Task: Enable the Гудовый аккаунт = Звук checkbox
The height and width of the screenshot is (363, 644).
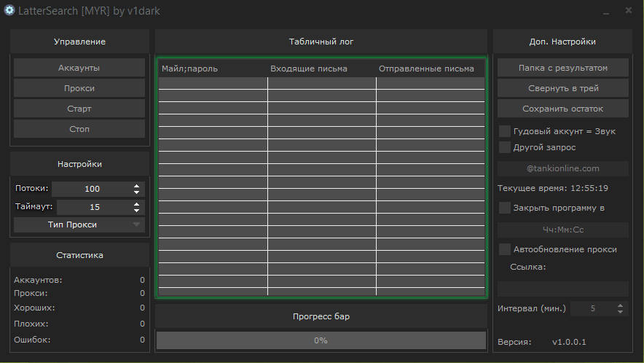Action: (504, 131)
